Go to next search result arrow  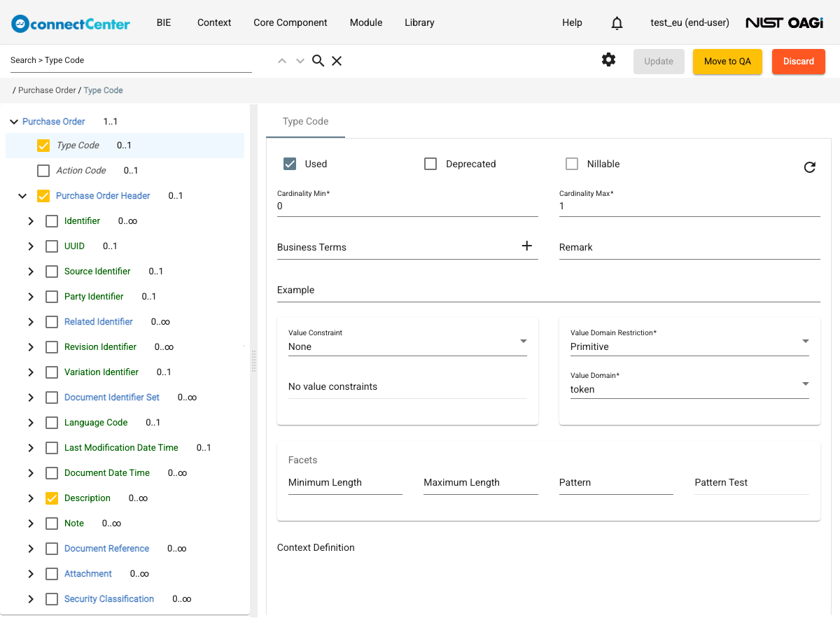[300, 61]
